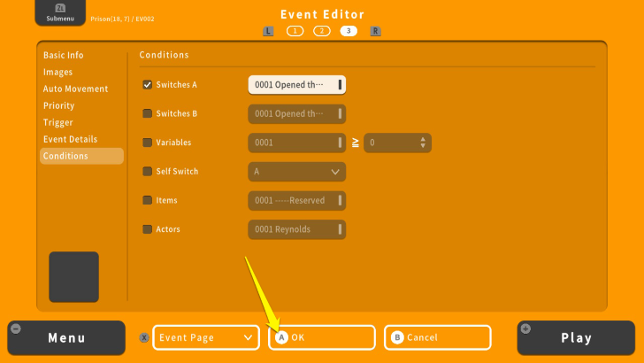644x363 pixels.
Task: Go to next page with R icon
Action: click(x=375, y=31)
